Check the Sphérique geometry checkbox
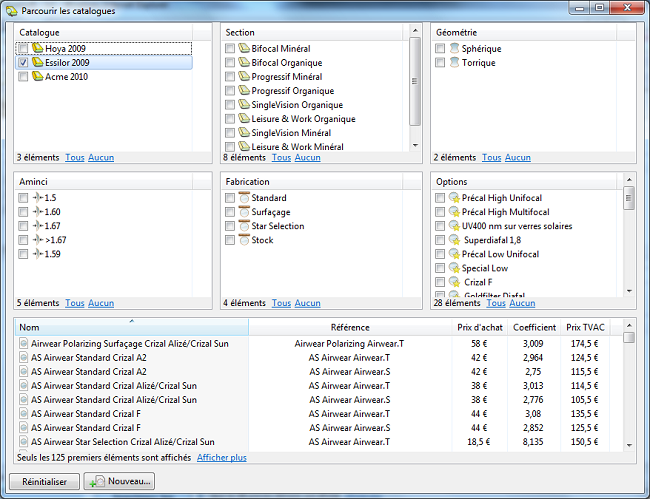The height and width of the screenshot is (499, 650). pyautogui.click(x=440, y=48)
